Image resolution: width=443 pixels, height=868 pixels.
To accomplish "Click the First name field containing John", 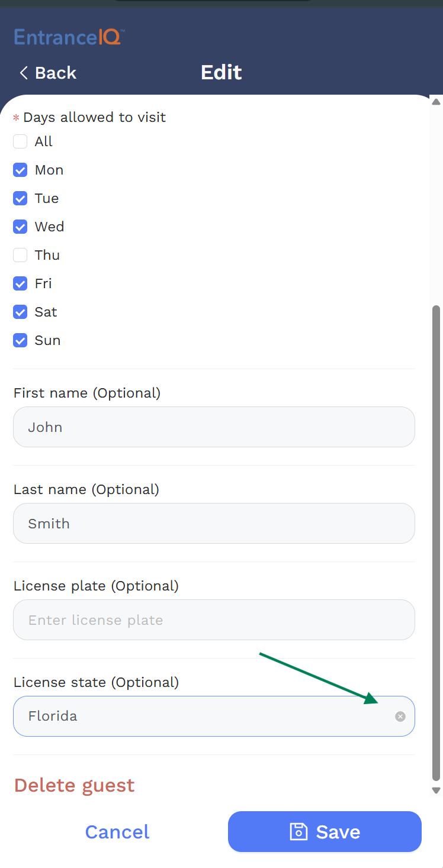I will click(x=214, y=427).
